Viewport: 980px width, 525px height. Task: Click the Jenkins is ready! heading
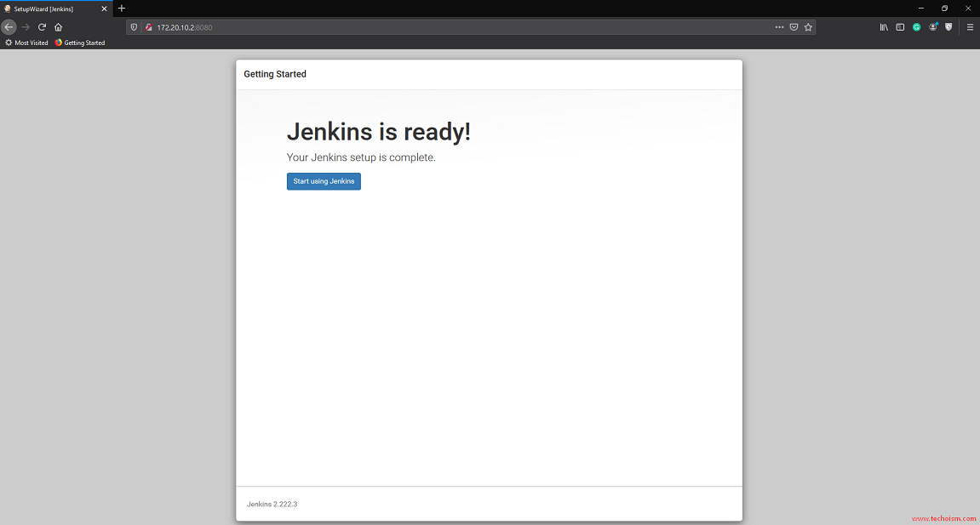[379, 132]
